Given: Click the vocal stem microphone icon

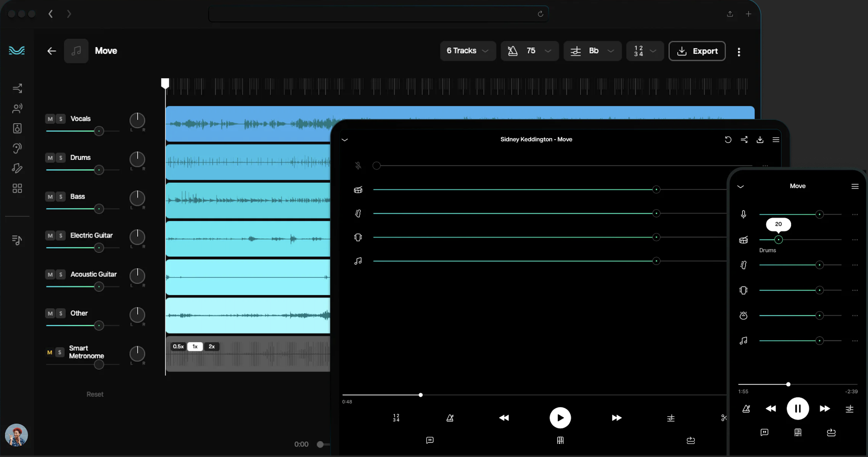Looking at the screenshot, I should coord(744,214).
